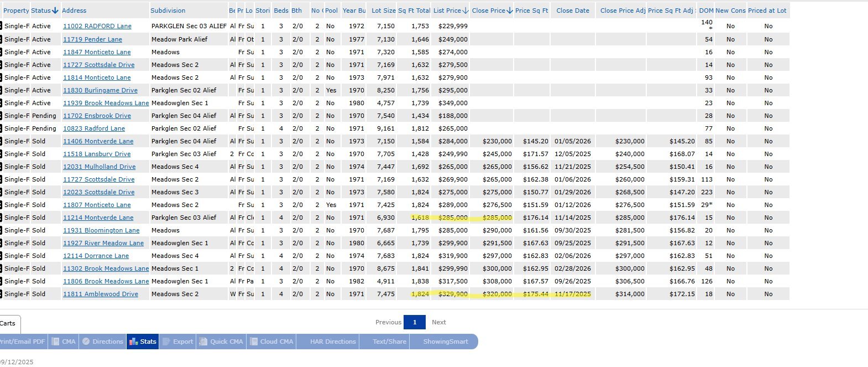Sort results by Year Built header
The image size is (868, 367).
point(354,11)
